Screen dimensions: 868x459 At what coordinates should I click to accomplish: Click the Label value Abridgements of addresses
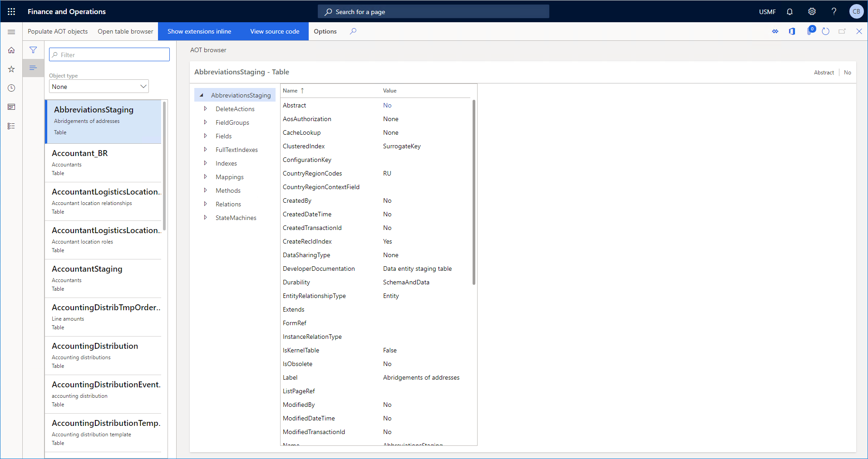pos(421,377)
